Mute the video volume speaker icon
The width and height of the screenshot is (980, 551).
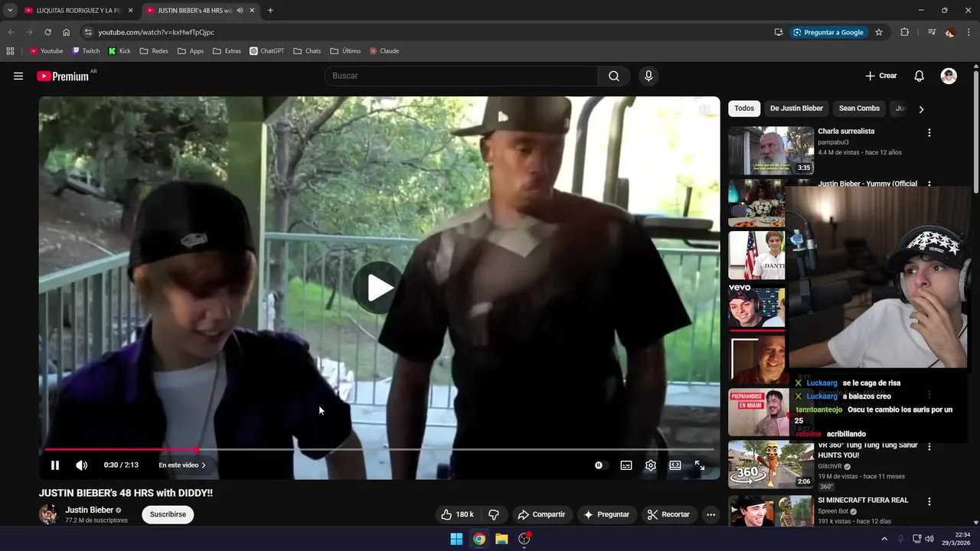(x=81, y=465)
